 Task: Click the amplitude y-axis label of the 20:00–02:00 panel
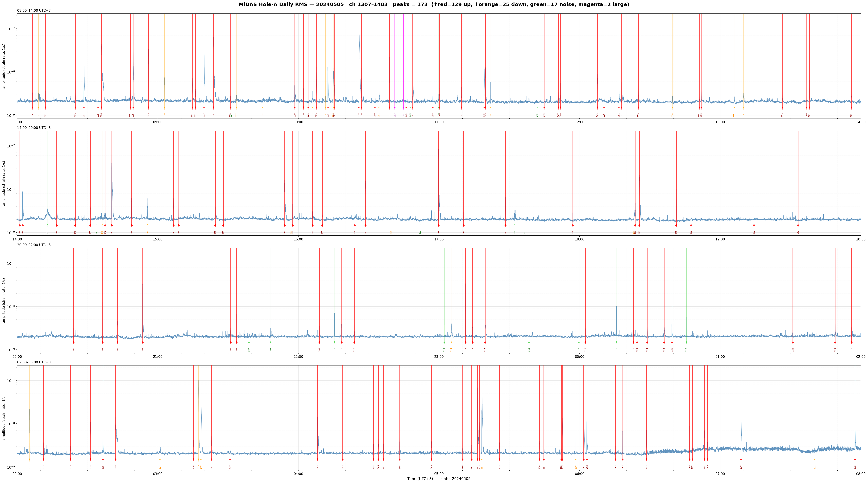coord(4,300)
